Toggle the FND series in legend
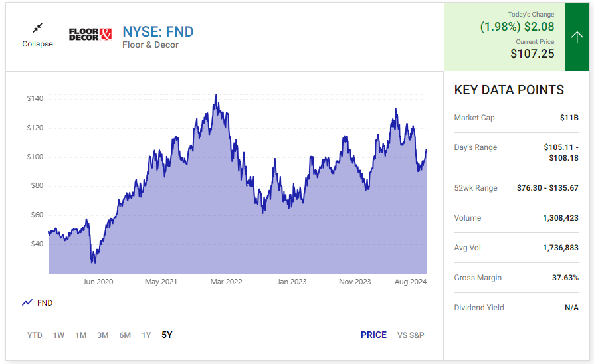The height and width of the screenshot is (364, 594). [45, 303]
